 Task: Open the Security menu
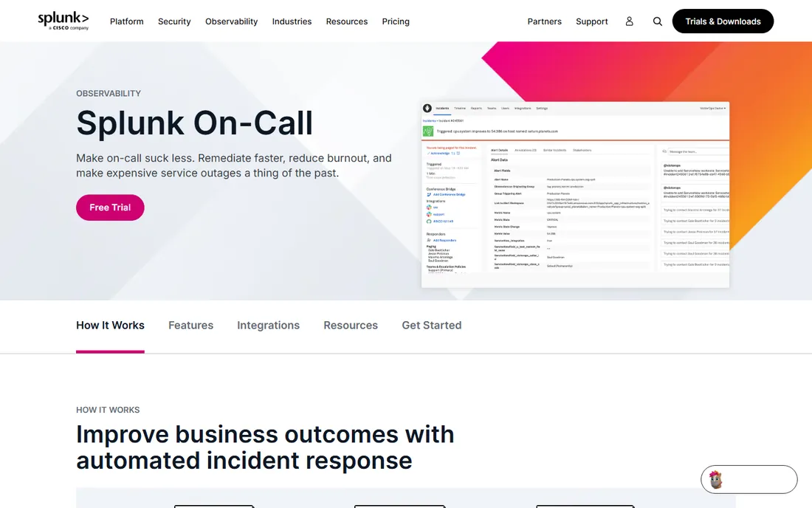click(x=174, y=21)
